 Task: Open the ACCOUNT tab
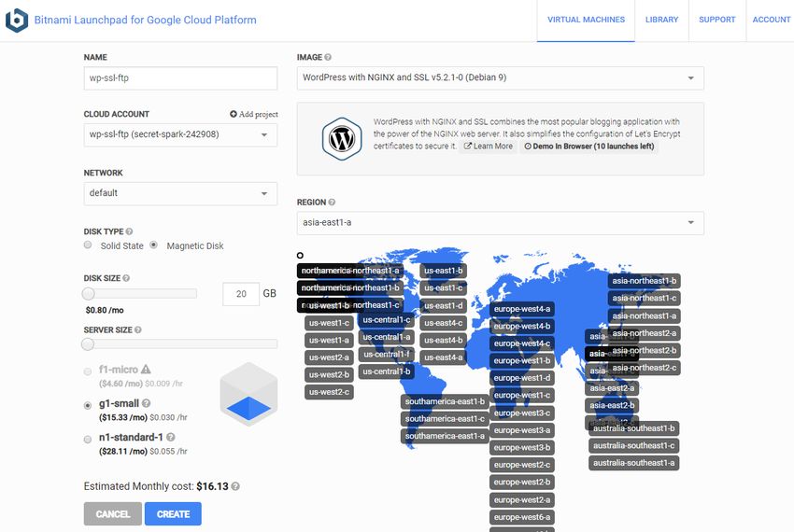point(771,20)
